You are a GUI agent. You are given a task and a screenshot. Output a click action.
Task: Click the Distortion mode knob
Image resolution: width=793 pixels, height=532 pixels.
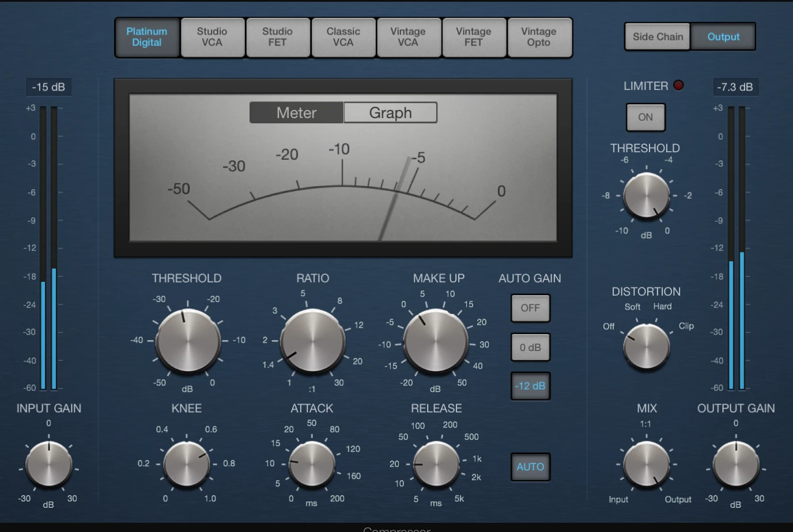coord(646,346)
